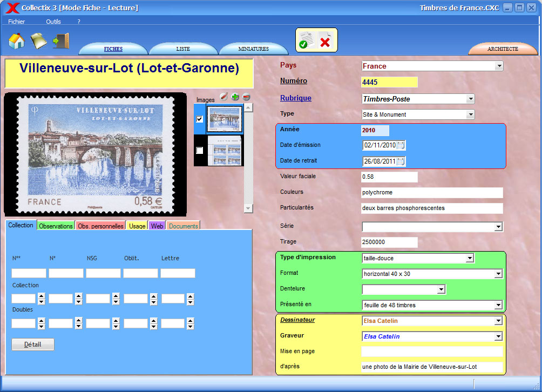Expand Présenté en feuille de 48 timbres dropdown

click(498, 305)
